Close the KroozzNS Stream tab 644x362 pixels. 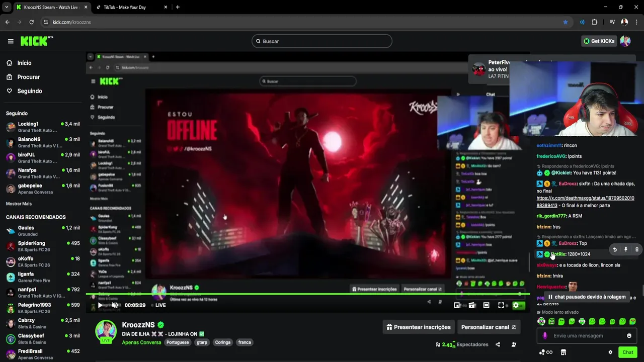pyautogui.click(x=85, y=7)
